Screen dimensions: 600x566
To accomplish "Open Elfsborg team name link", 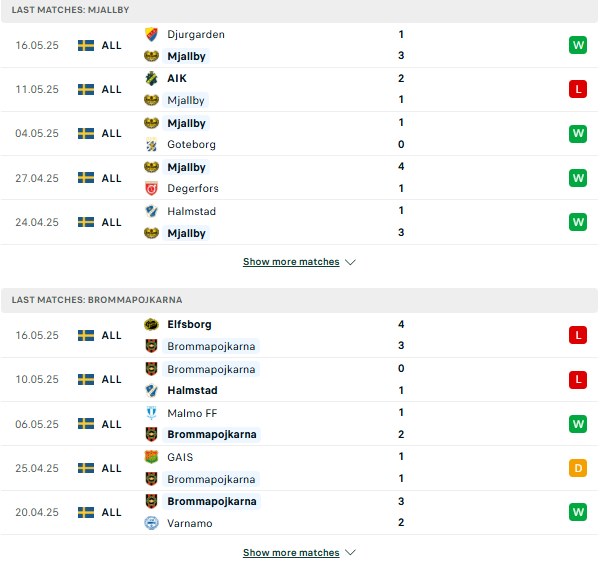I will [x=189, y=325].
